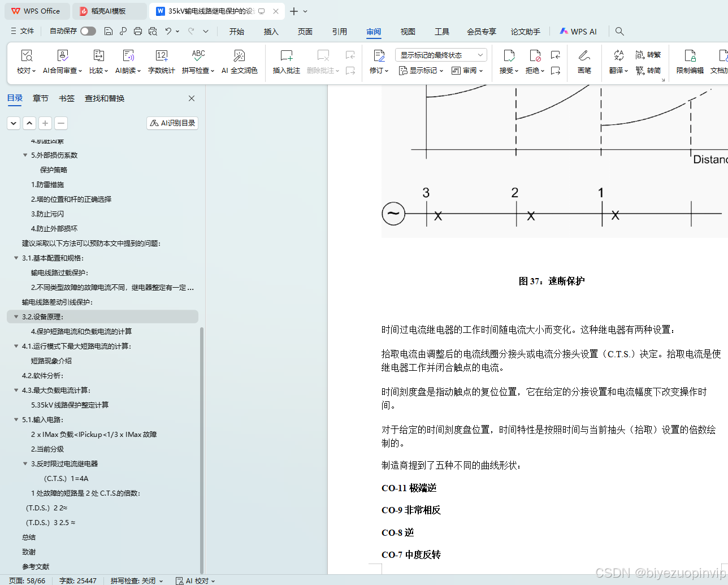The height and width of the screenshot is (585, 728).
Task: Jump to 4.2.软件分析 heading
Action: click(43, 375)
